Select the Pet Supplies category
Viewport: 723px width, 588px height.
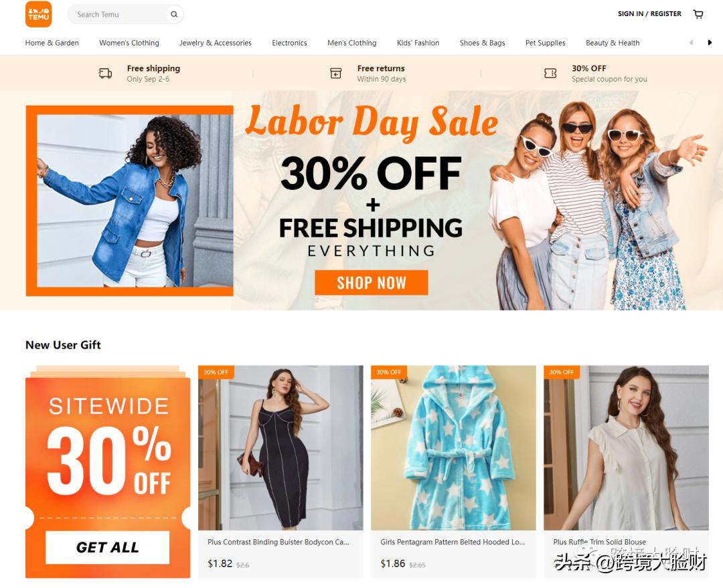(x=545, y=43)
